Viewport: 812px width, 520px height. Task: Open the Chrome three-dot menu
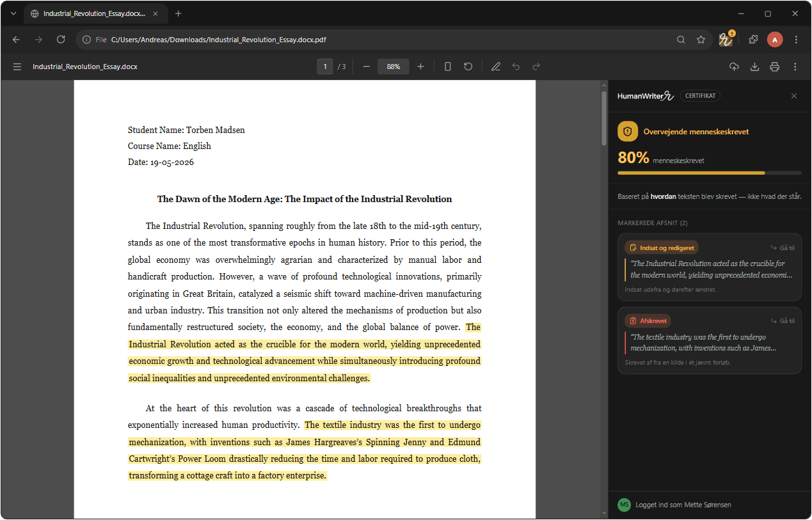tap(796, 40)
